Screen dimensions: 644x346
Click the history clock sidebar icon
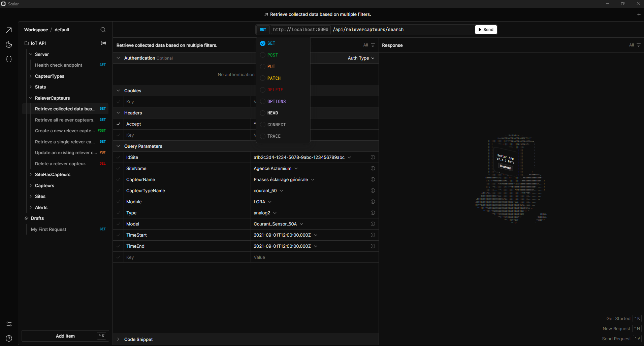tap(9, 45)
